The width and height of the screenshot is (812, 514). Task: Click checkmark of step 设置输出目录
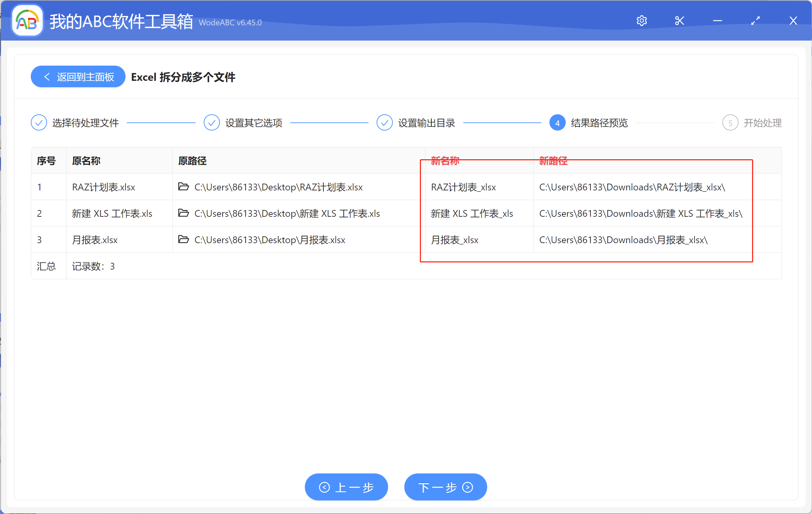click(385, 122)
